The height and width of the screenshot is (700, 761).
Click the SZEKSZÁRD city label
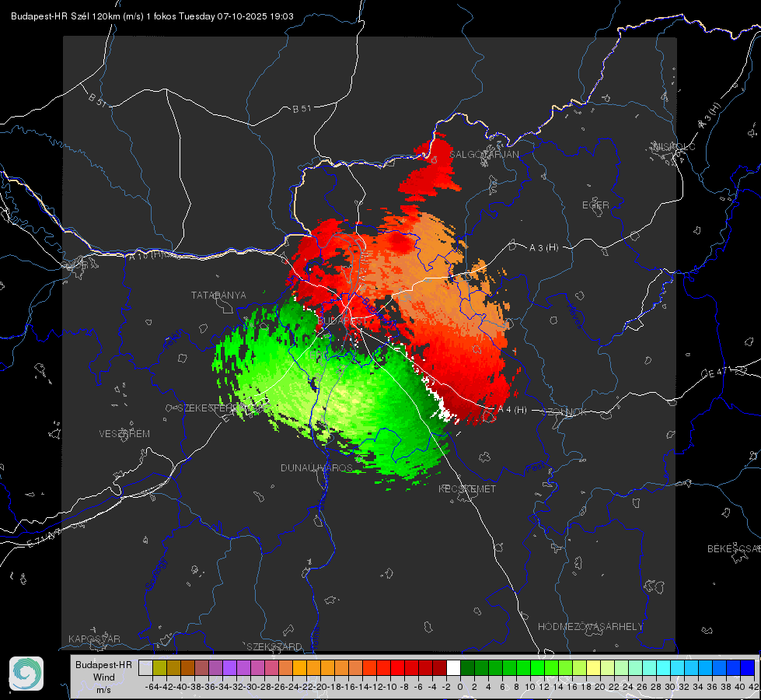[274, 646]
